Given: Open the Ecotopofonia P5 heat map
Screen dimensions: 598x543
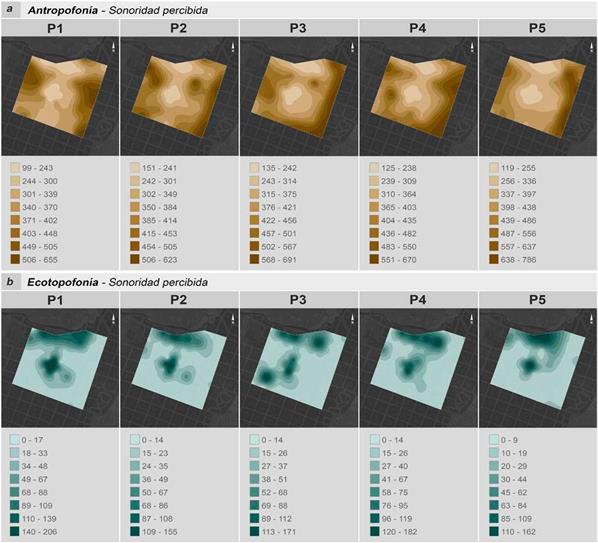Looking at the screenshot, I should click(538, 368).
